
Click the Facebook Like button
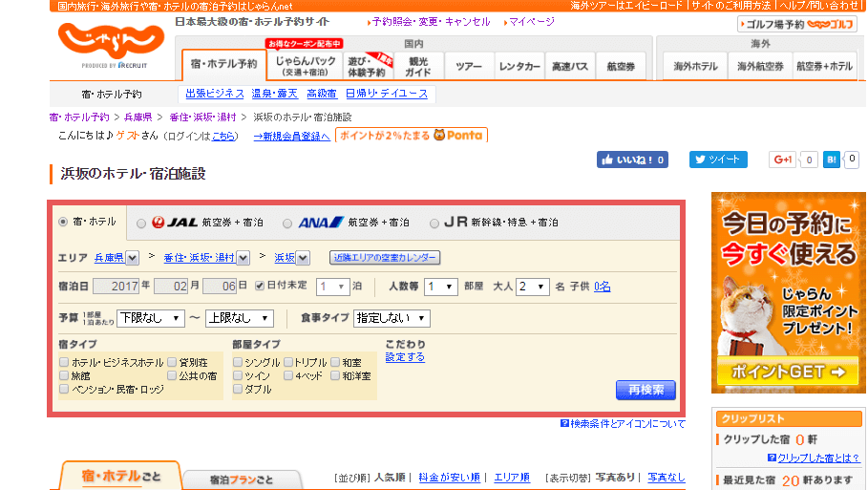(632, 160)
